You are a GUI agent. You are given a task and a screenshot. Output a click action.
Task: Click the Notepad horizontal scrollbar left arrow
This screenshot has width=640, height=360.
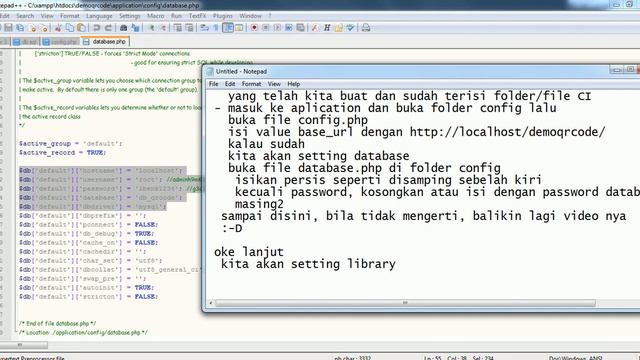(211, 303)
